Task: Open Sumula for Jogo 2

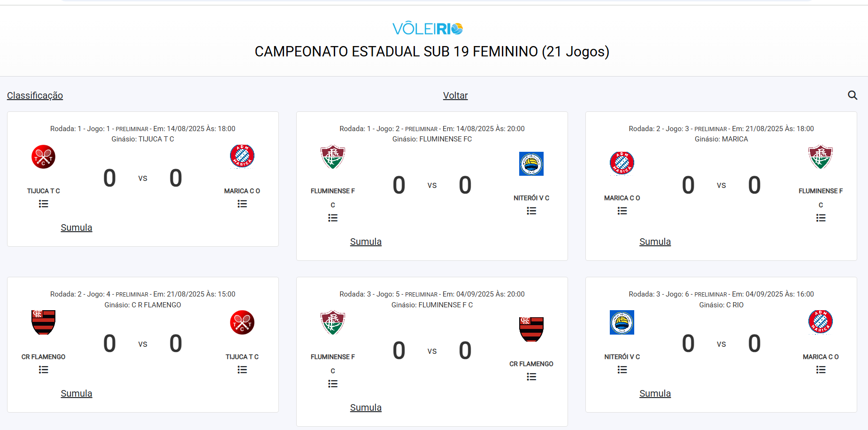Action: [x=366, y=242]
